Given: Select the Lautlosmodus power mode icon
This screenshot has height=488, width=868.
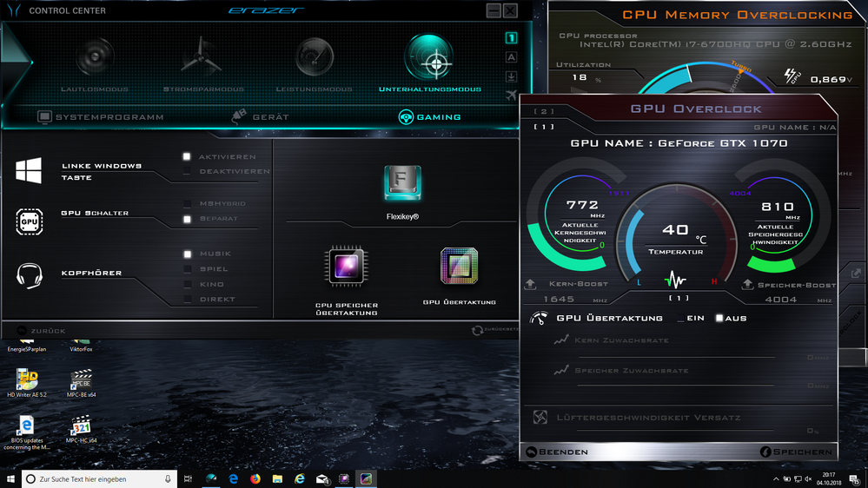Looking at the screenshot, I should click(x=95, y=58).
